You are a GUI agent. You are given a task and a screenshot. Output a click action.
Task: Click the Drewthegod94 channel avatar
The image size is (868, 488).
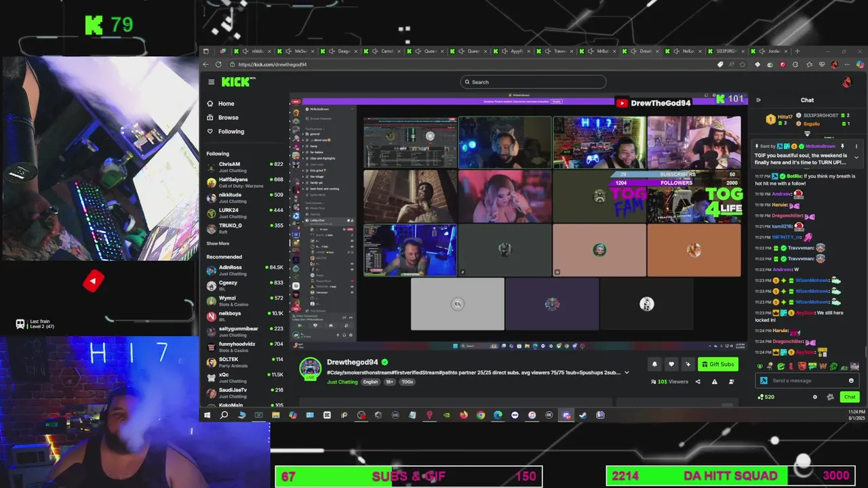(311, 368)
